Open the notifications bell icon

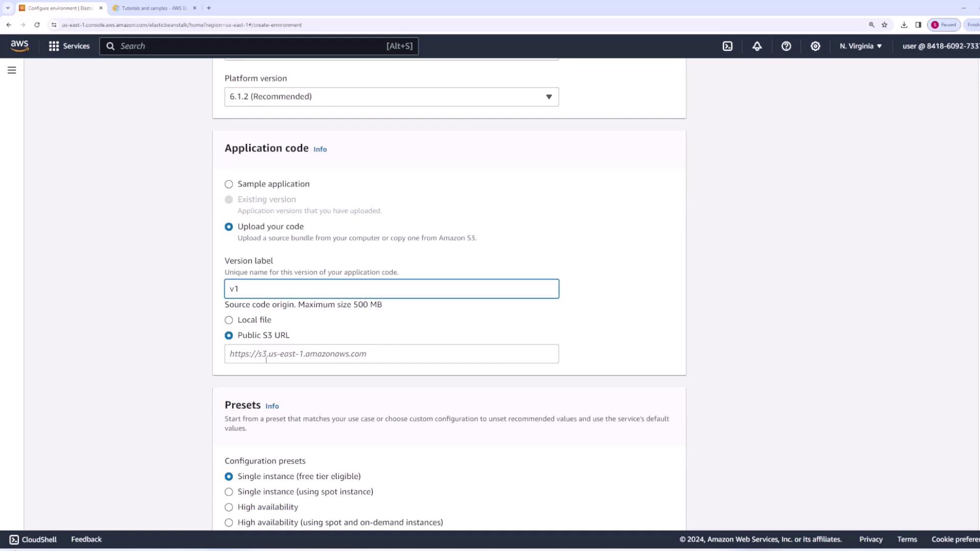pos(757,46)
